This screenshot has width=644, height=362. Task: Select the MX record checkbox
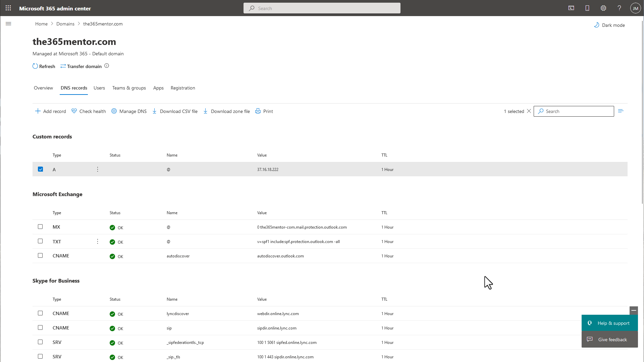click(x=40, y=227)
